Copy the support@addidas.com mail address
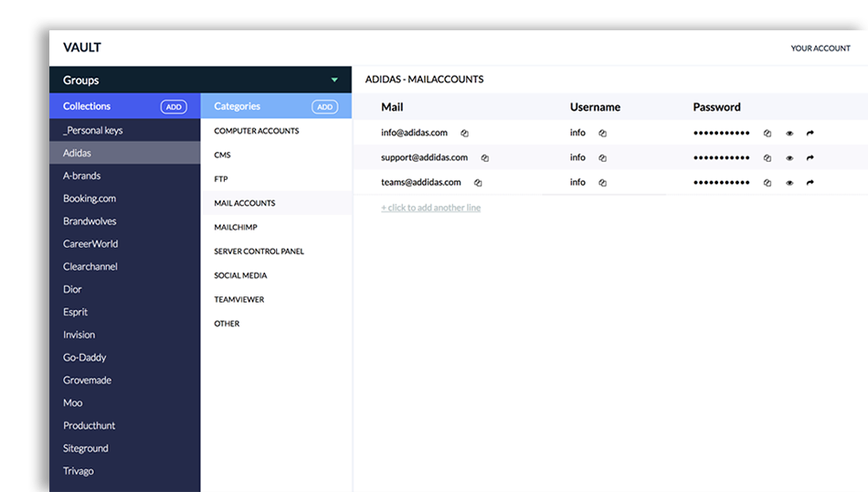The width and height of the screenshot is (868, 492). (485, 158)
